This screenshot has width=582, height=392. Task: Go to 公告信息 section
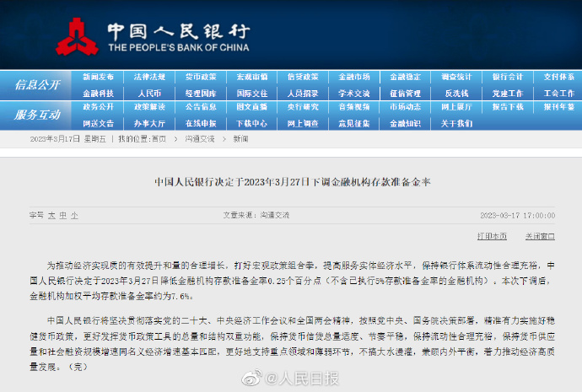point(201,107)
